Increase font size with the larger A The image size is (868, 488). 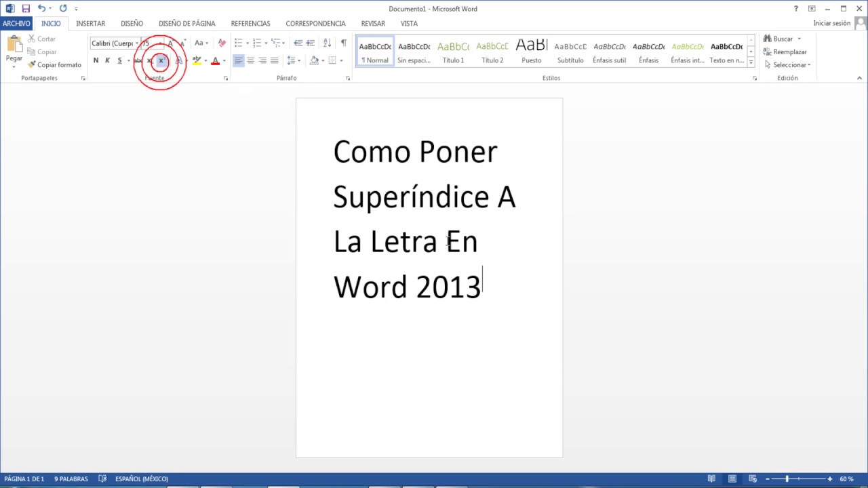[x=171, y=43]
